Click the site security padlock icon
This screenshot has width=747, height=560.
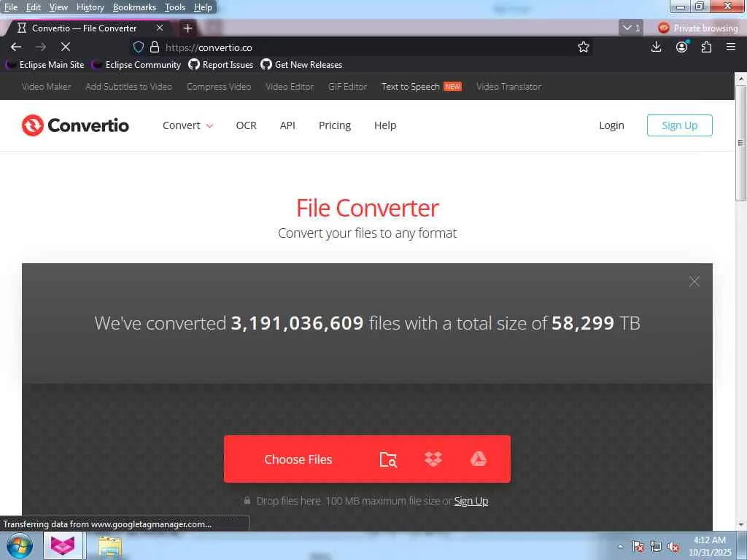click(x=155, y=47)
